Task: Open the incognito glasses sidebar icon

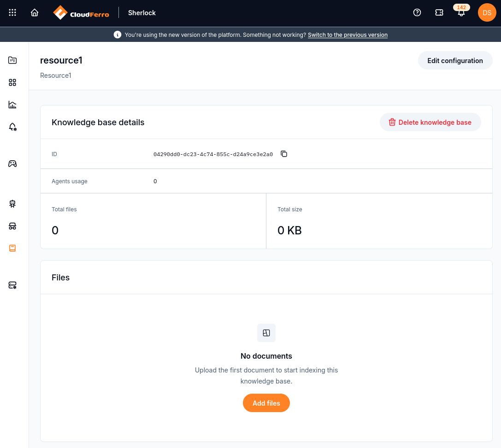Action: pyautogui.click(x=12, y=226)
